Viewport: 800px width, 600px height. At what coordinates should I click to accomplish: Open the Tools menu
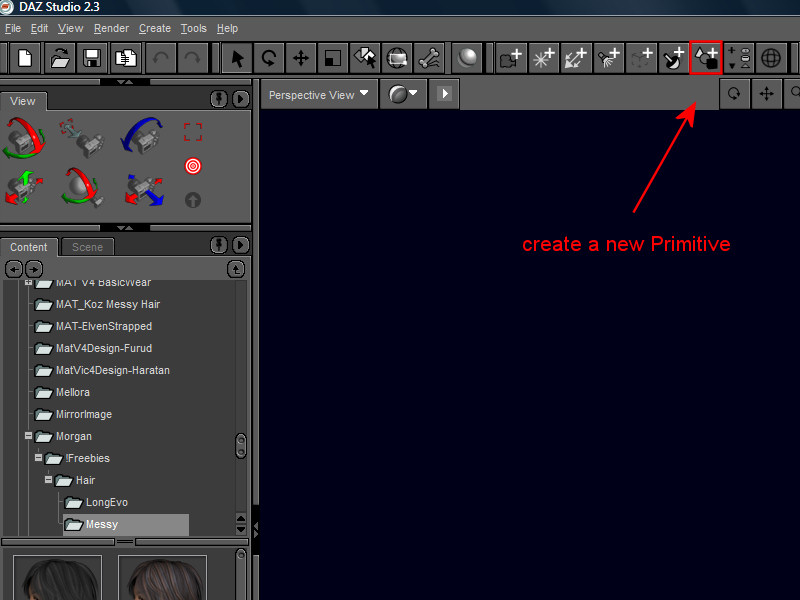pos(193,29)
